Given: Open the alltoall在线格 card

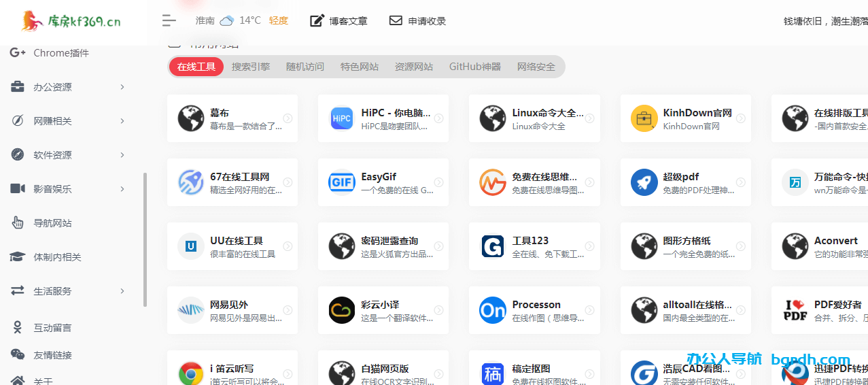Looking at the screenshot, I should click(686, 310).
